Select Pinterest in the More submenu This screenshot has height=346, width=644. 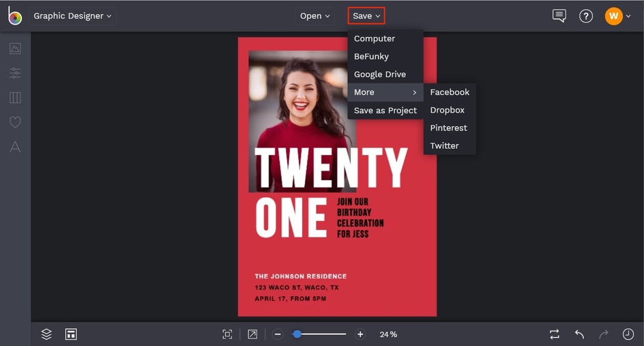(x=448, y=128)
